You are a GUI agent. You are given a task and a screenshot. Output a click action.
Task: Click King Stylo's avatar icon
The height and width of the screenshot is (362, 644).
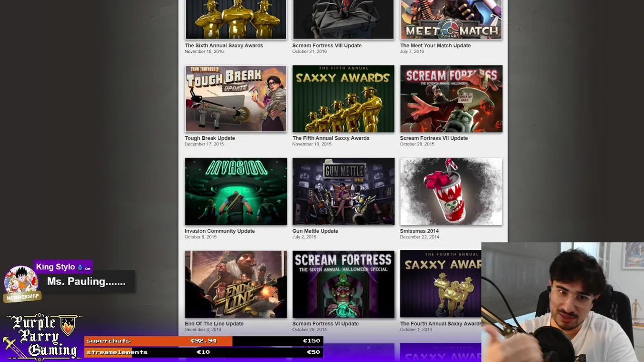[21, 281]
